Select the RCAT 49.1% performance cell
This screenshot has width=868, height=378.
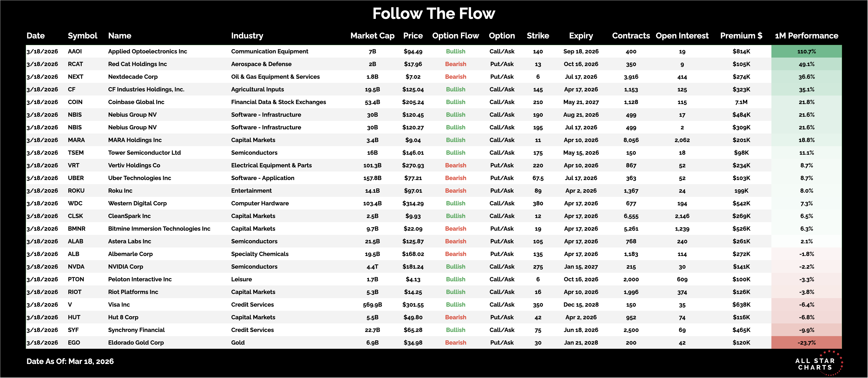tap(806, 64)
